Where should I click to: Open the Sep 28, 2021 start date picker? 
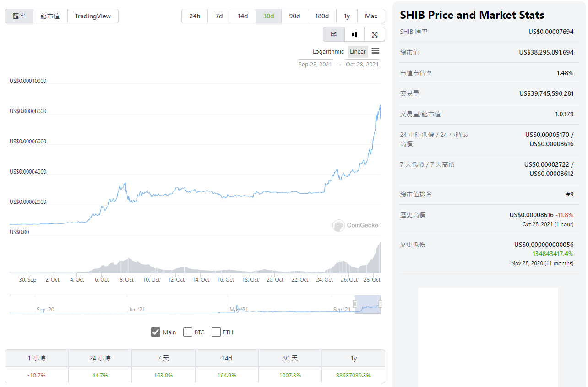pos(316,65)
